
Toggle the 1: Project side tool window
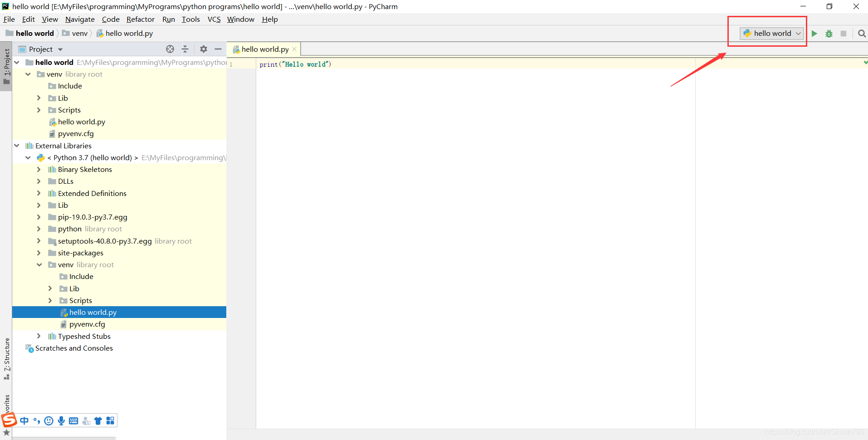[6, 66]
